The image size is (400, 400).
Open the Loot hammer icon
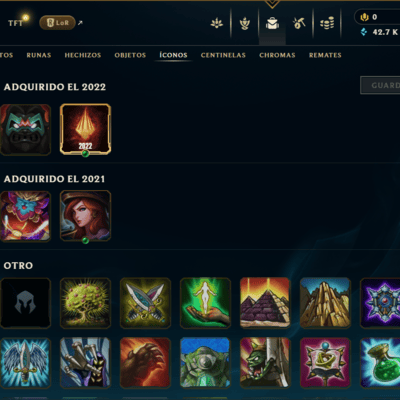[x=299, y=23]
